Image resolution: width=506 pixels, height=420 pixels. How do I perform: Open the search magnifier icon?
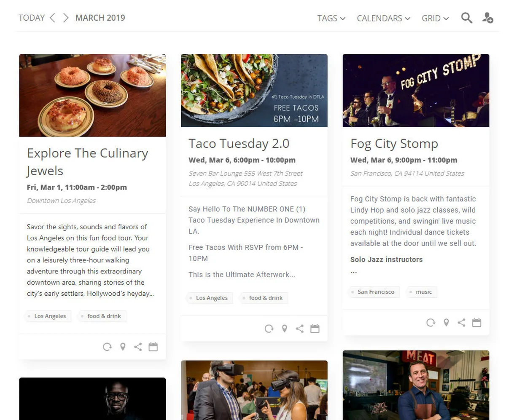pyautogui.click(x=466, y=18)
